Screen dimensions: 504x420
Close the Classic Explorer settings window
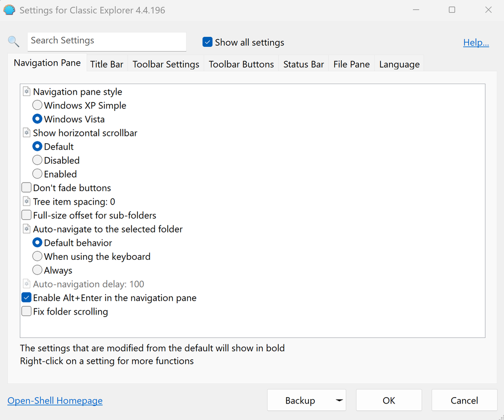488,10
